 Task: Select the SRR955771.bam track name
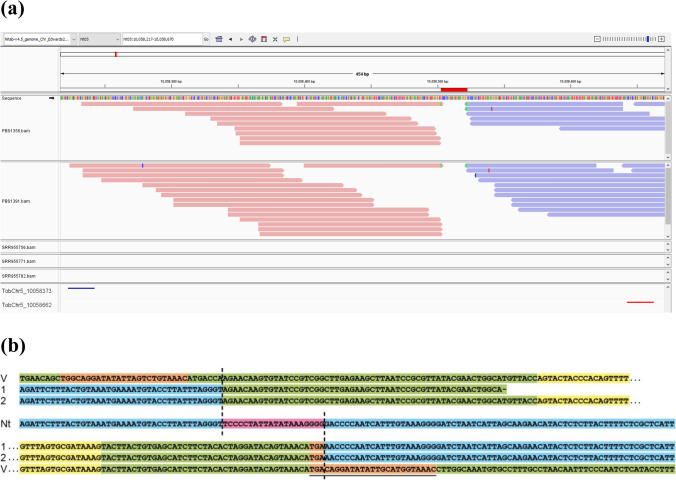click(19, 261)
